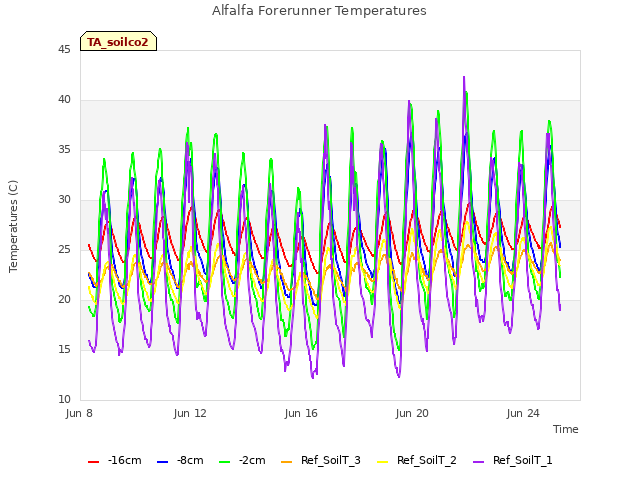Click the 25 y-axis tick label
This screenshot has height=480, width=640.
tap(64, 249)
